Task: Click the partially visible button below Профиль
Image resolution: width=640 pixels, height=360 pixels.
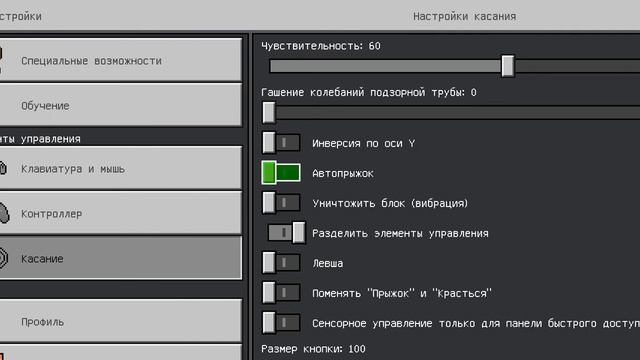Action: click(x=120, y=352)
